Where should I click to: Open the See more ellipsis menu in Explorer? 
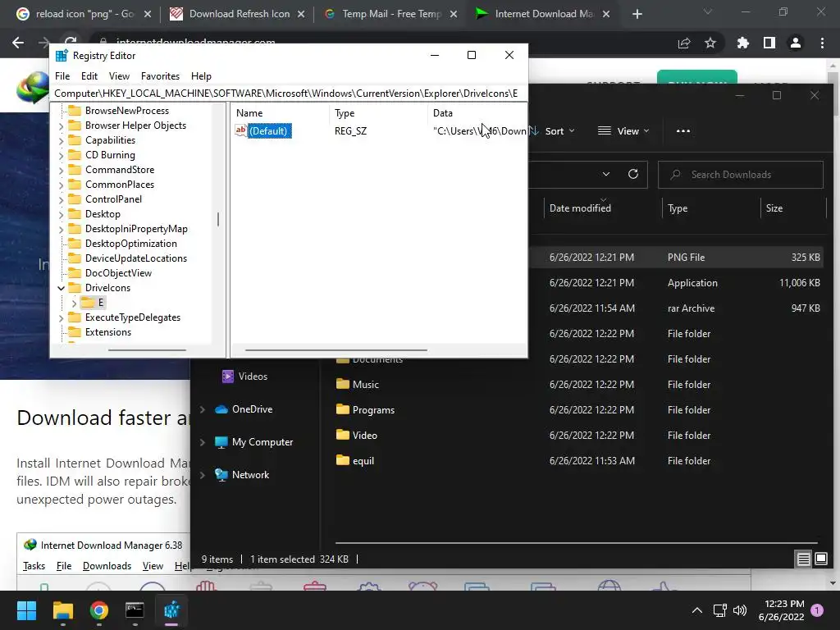pyautogui.click(x=683, y=130)
